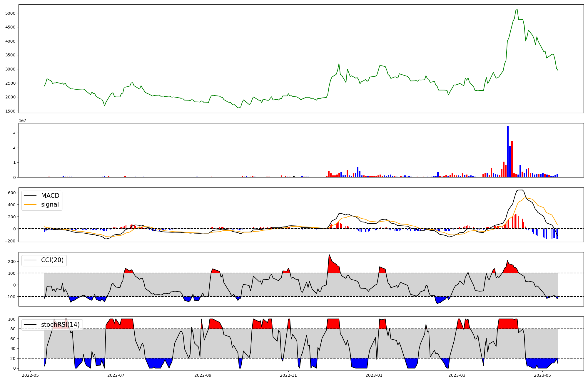Click the 2023-03 date tick label
The height and width of the screenshot is (382, 588).
tap(457, 375)
